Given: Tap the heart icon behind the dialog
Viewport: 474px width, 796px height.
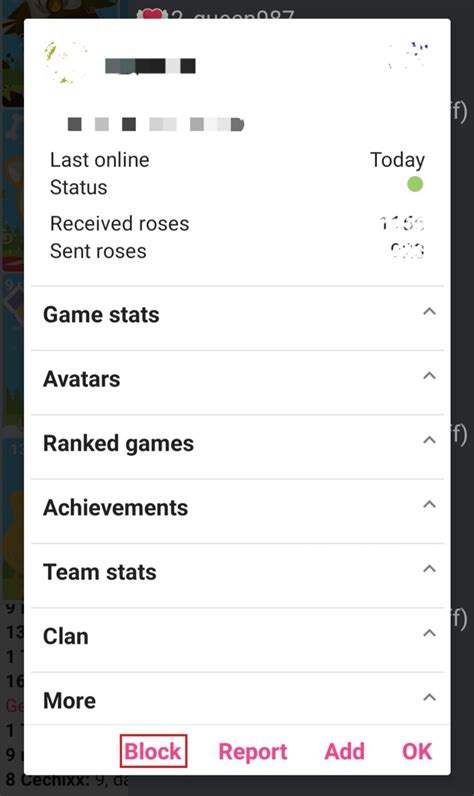Looking at the screenshot, I should coord(152,13).
